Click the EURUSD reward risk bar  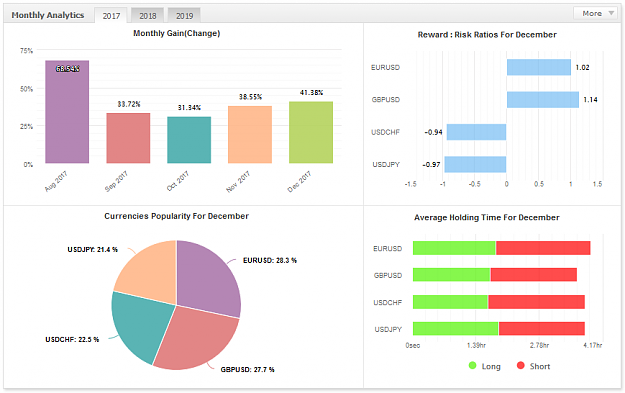[x=539, y=67]
